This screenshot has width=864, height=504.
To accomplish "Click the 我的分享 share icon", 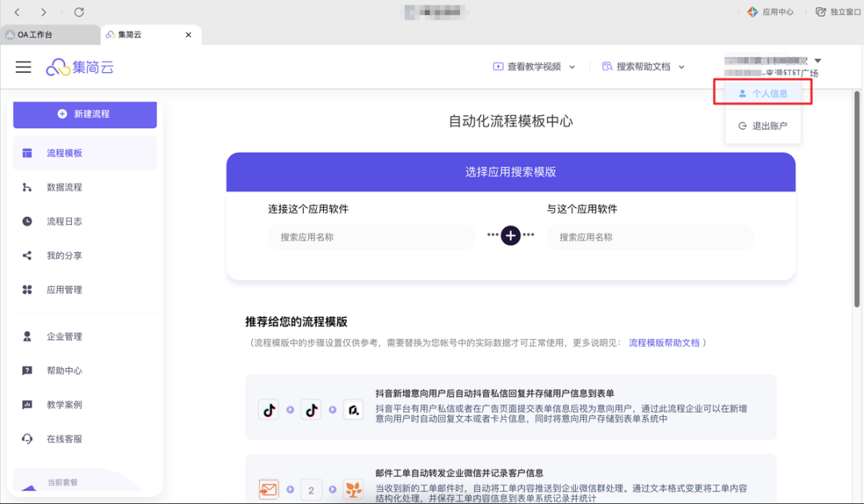I will (27, 255).
